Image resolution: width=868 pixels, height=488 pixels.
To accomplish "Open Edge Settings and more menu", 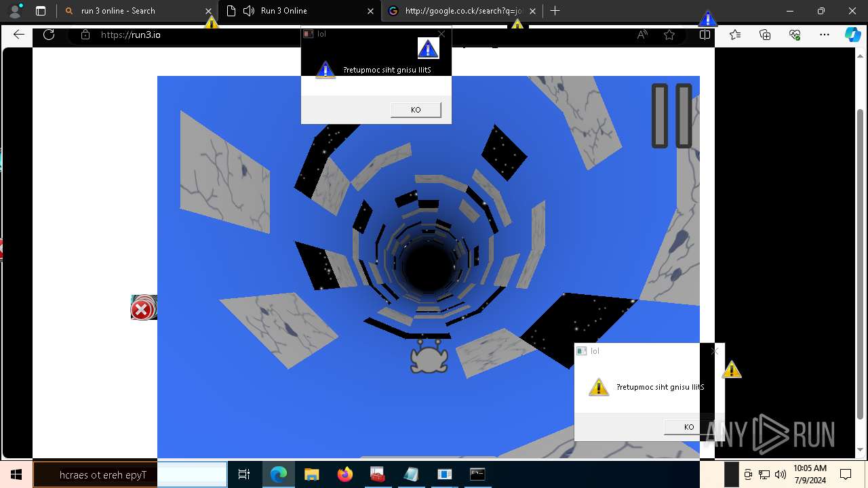I will click(825, 35).
